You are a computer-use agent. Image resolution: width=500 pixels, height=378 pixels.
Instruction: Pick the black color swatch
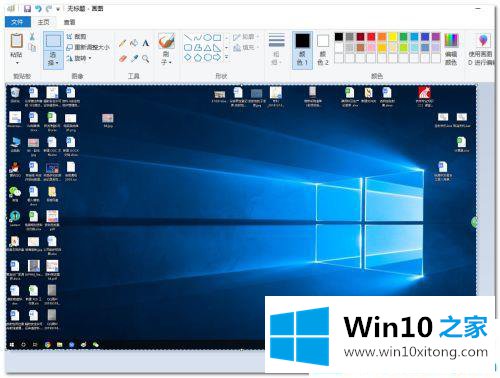point(339,37)
